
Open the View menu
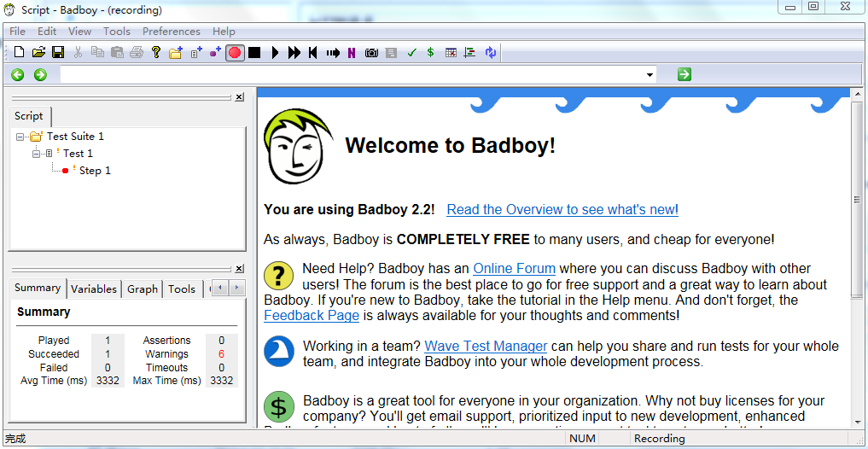79,32
